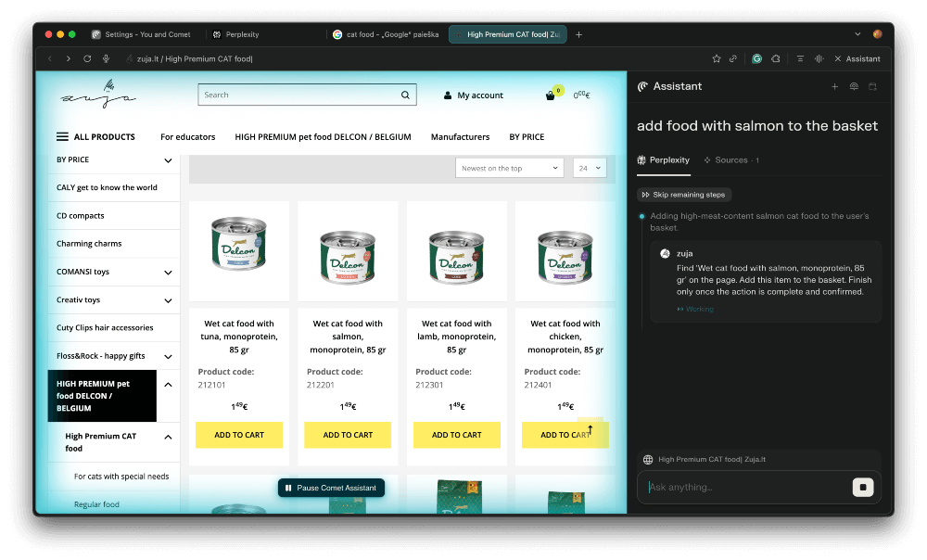Collapse the HIGH PREMIUM pet food DELCON category
The image size is (927, 560).
168,385
